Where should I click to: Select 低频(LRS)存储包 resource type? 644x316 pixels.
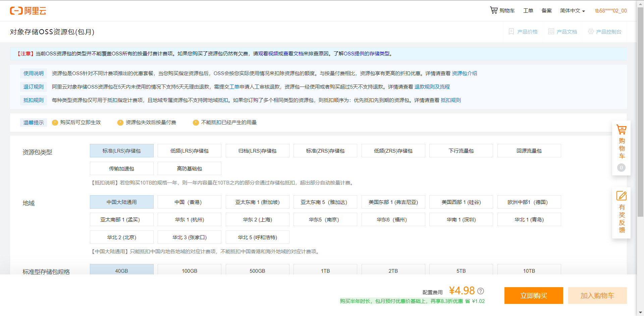[x=190, y=151]
